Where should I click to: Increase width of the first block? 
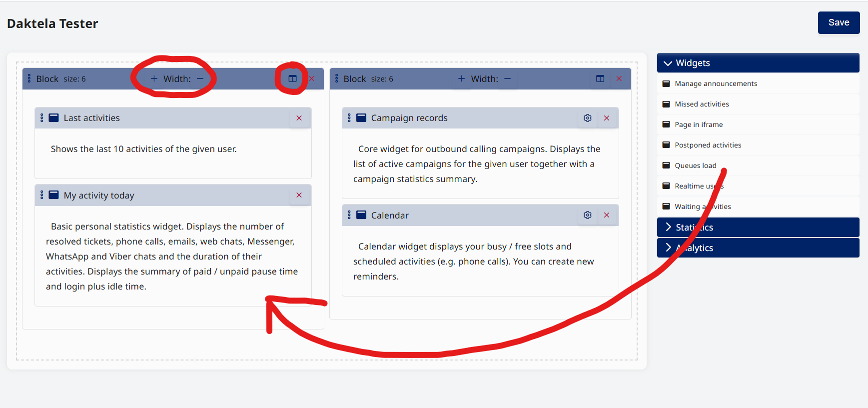click(154, 79)
